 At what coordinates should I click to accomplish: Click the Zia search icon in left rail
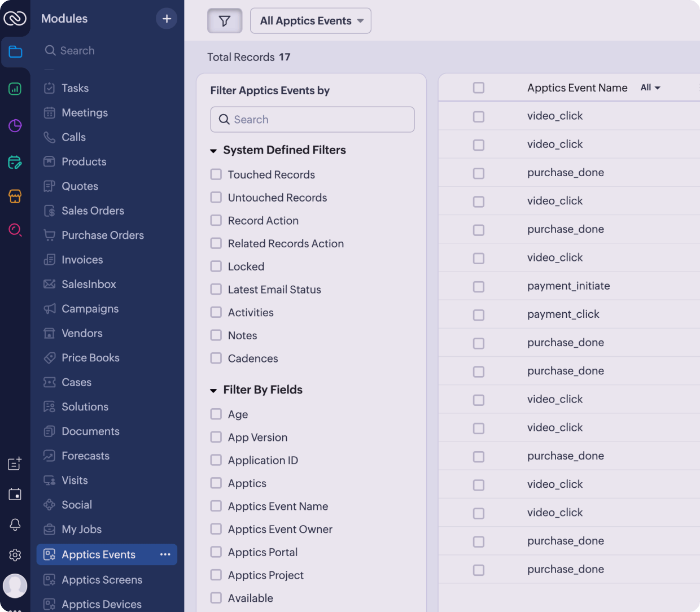pos(15,230)
